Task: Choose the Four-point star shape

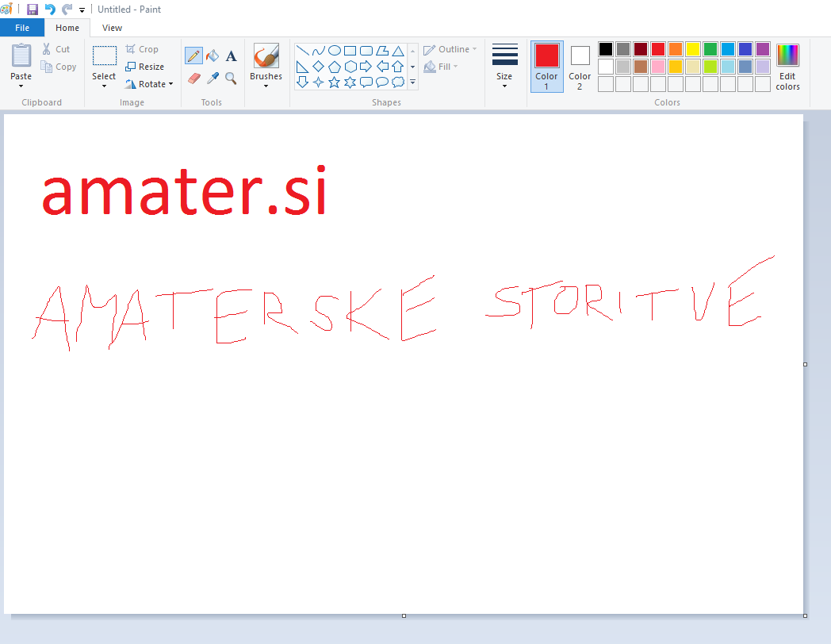Action: coord(319,82)
